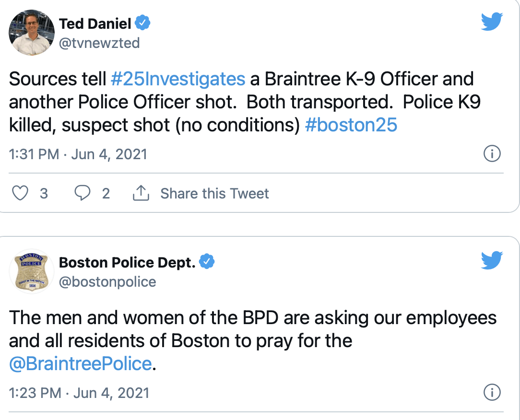Open replies via the speech bubble icon
The image size is (520, 420).
tap(82, 193)
